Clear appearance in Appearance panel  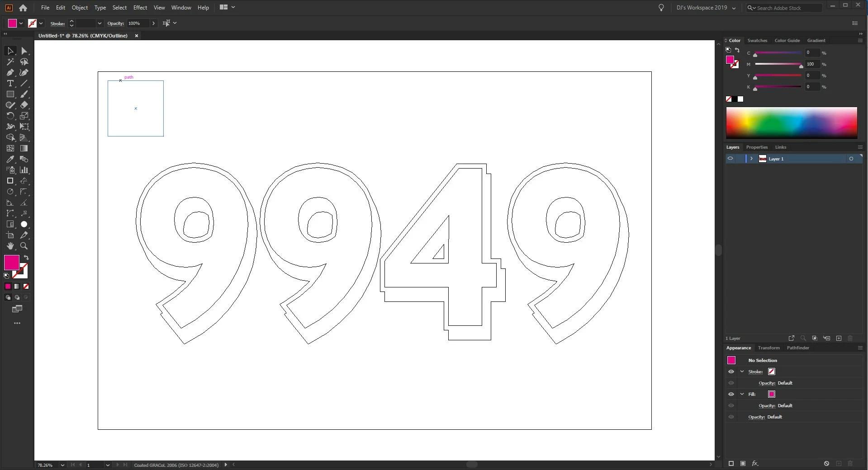click(x=826, y=463)
